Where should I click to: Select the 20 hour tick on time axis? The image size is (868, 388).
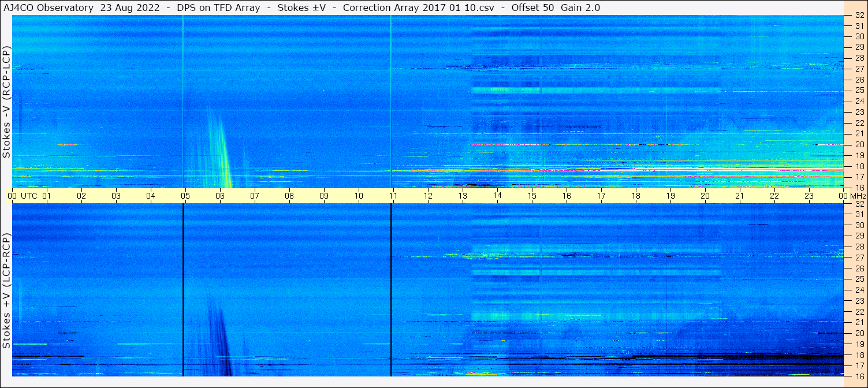tap(705, 196)
